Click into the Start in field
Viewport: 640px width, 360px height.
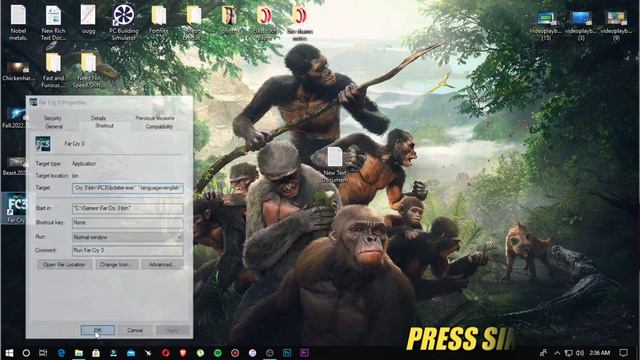[128, 208]
